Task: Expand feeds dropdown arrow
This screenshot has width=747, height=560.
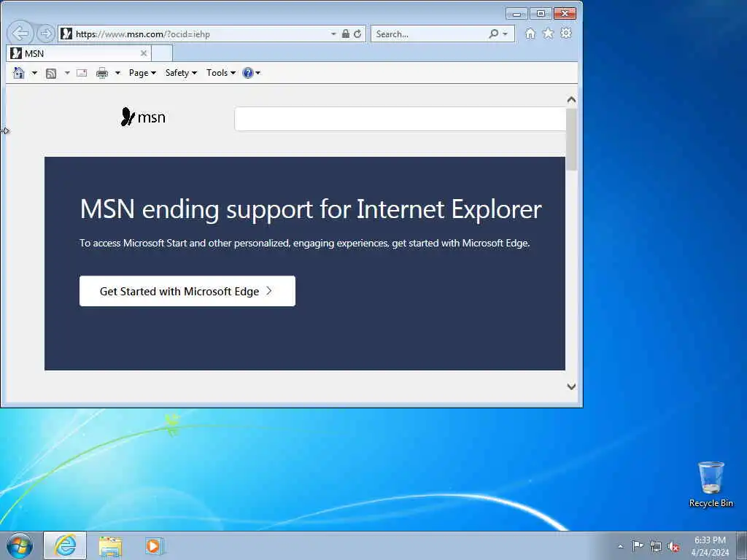Action: click(x=67, y=73)
